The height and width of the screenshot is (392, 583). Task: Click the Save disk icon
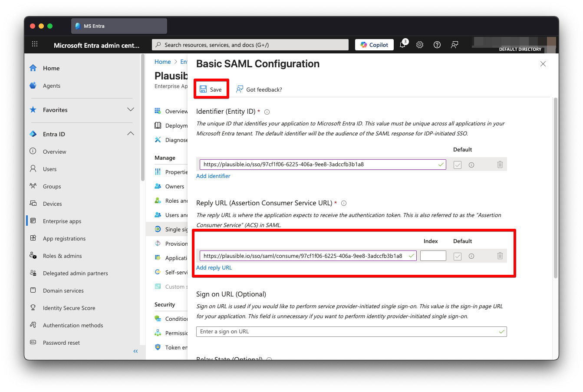point(203,89)
